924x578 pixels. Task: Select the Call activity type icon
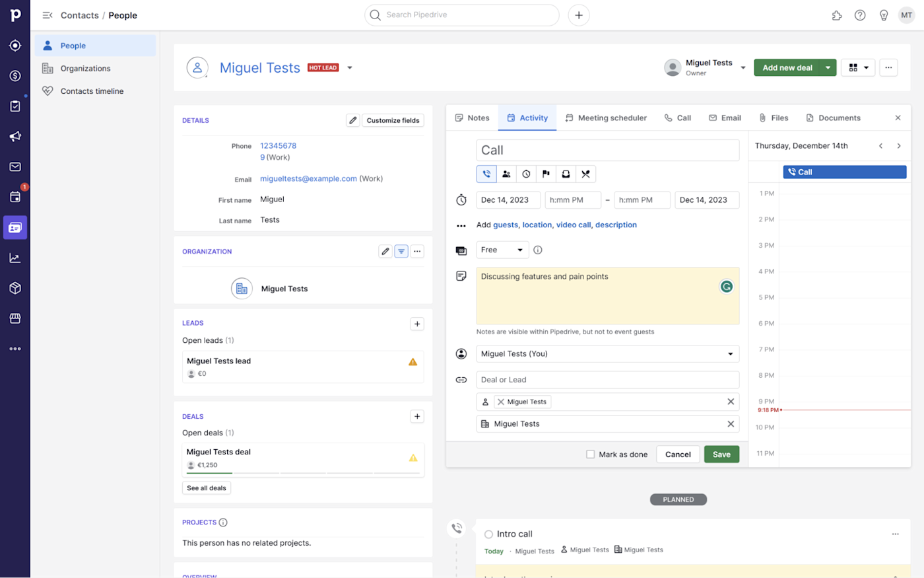(x=486, y=174)
